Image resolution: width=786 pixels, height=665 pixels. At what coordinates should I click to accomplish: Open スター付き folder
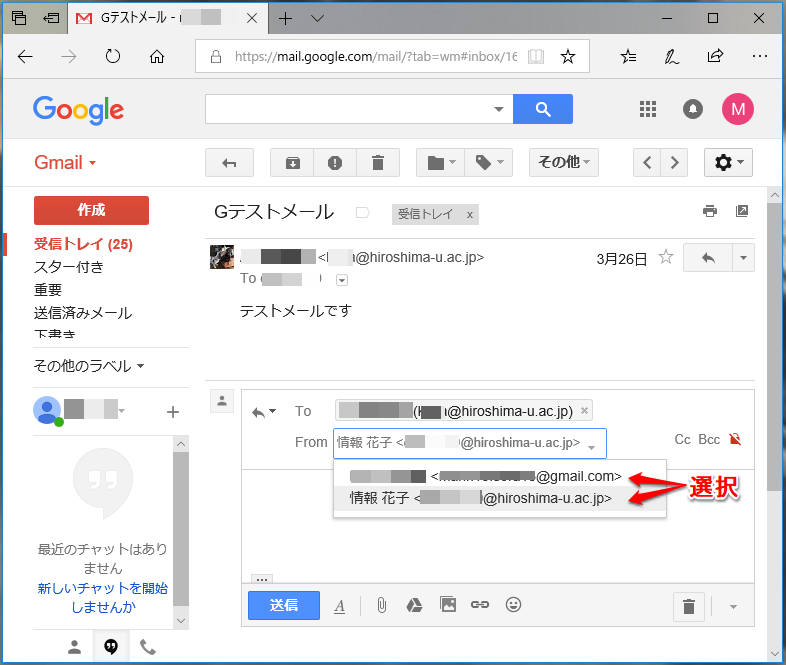click(x=69, y=267)
